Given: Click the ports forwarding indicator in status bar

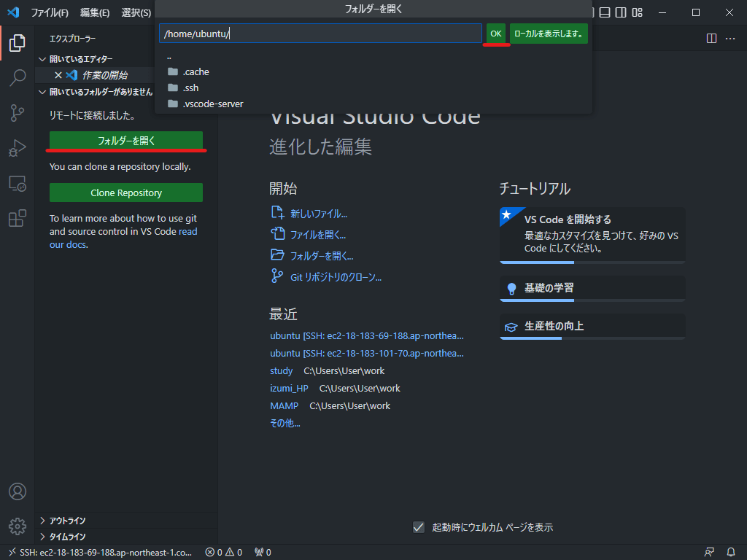Looking at the screenshot, I should point(262,552).
